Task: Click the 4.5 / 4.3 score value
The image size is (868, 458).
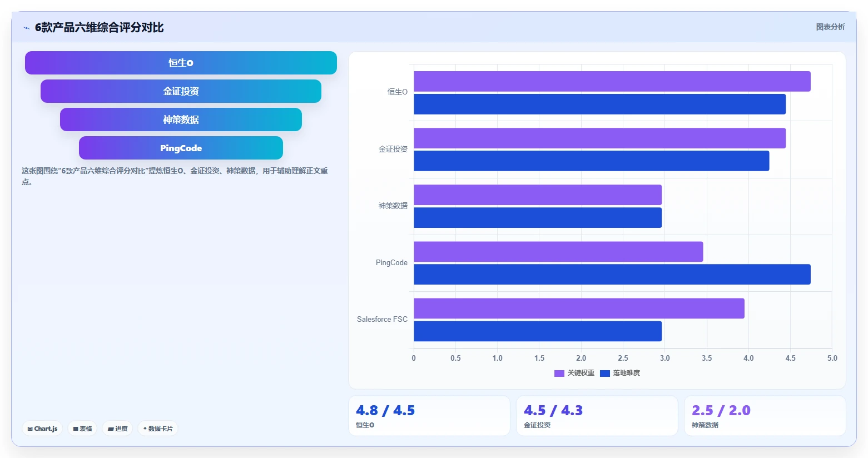Action: 553,410
